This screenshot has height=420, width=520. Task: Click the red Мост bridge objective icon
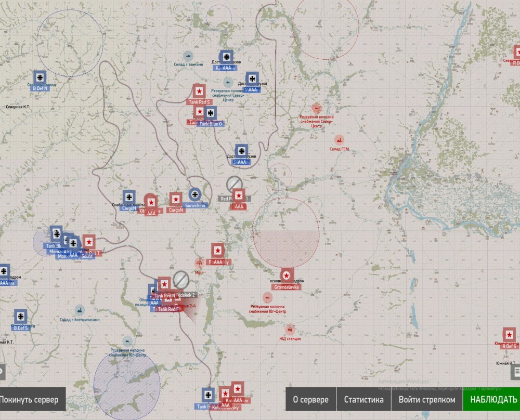point(199,263)
